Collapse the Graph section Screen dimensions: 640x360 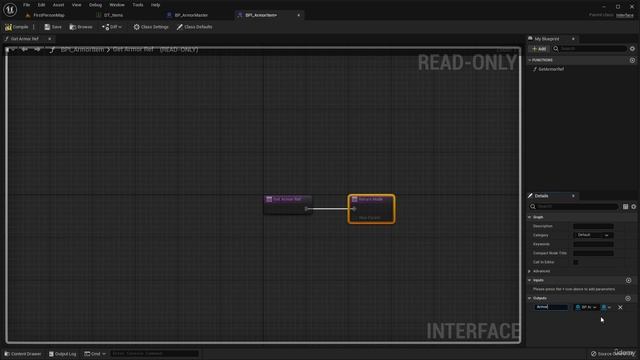coord(530,217)
